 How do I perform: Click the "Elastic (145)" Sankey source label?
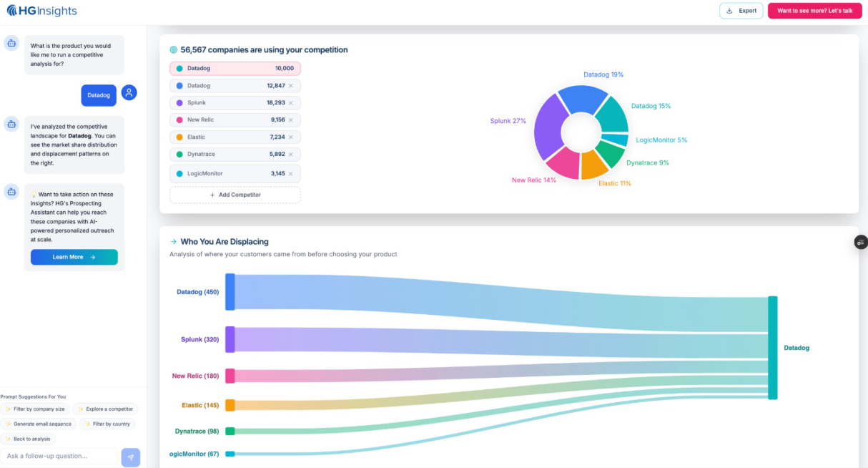tap(200, 405)
